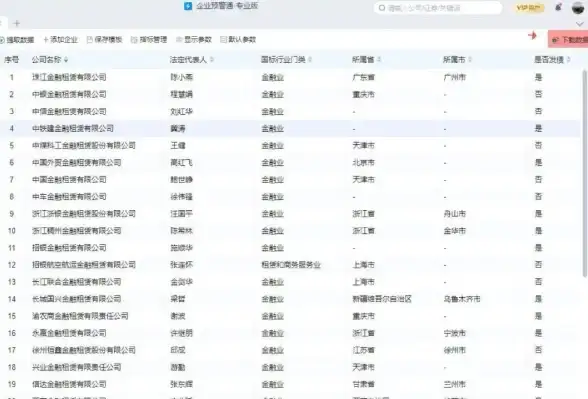Click the 广东省 province cell
This screenshot has height=399, width=588.
tap(363, 77)
